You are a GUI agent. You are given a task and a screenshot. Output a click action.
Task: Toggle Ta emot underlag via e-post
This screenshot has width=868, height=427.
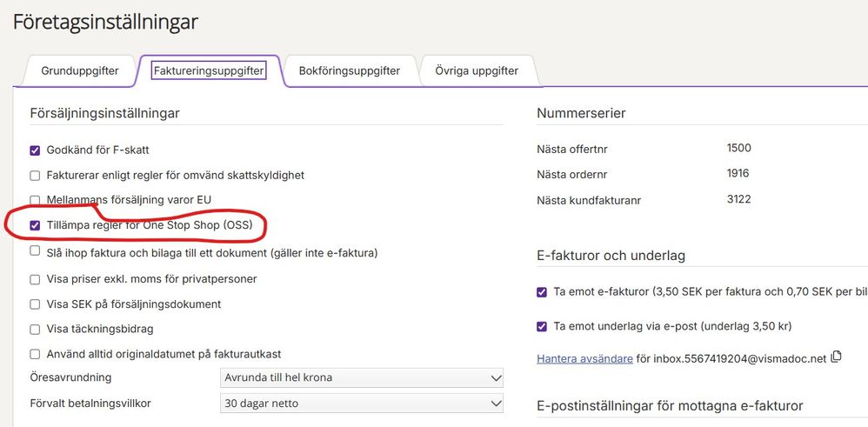(x=541, y=327)
